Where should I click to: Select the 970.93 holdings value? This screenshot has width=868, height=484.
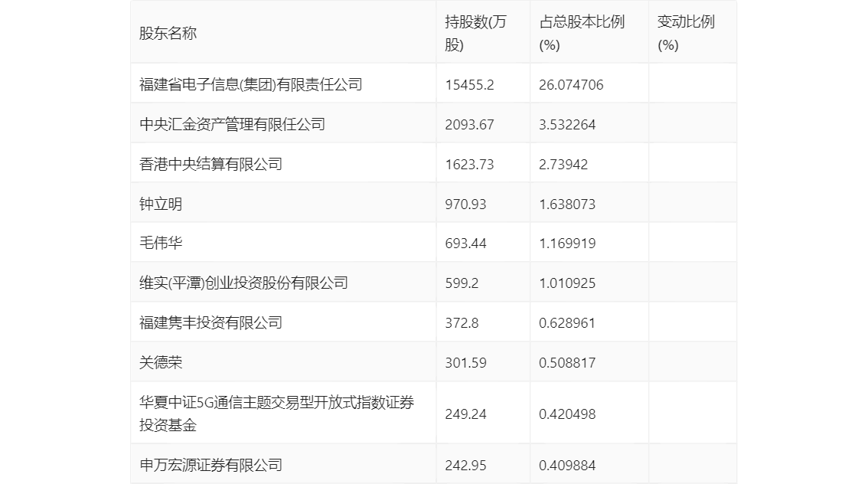465,204
